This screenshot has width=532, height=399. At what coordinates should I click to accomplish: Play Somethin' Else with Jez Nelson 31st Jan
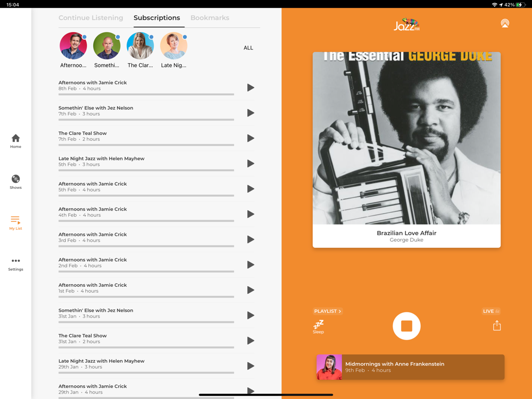(251, 315)
